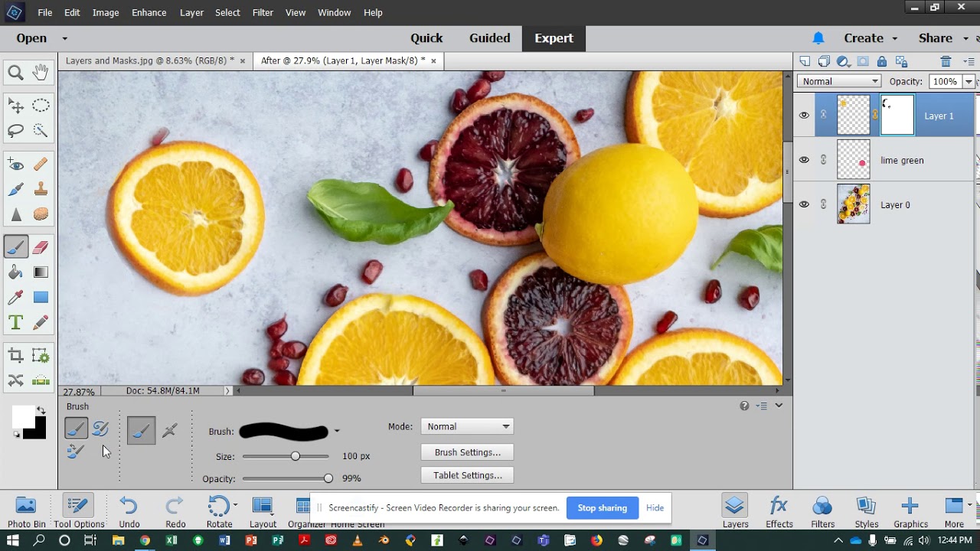Click the lock transparent pixels icon
Screen dimensions: 980x551
coord(901,61)
